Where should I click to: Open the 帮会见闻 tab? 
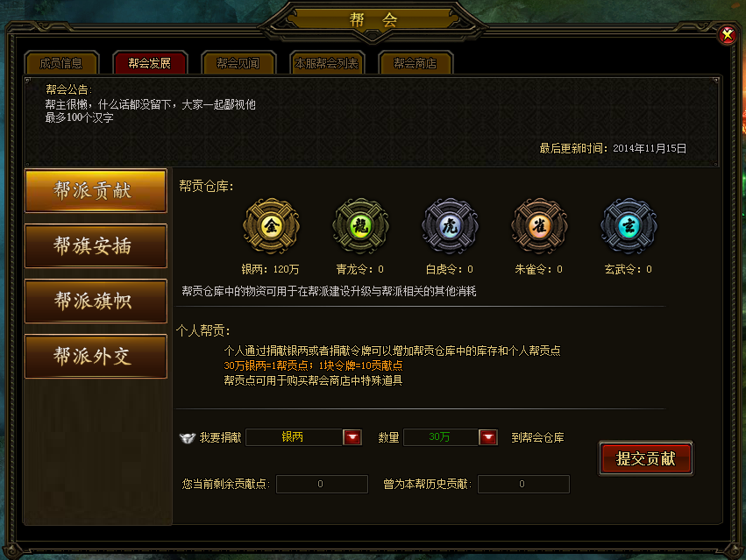click(238, 63)
